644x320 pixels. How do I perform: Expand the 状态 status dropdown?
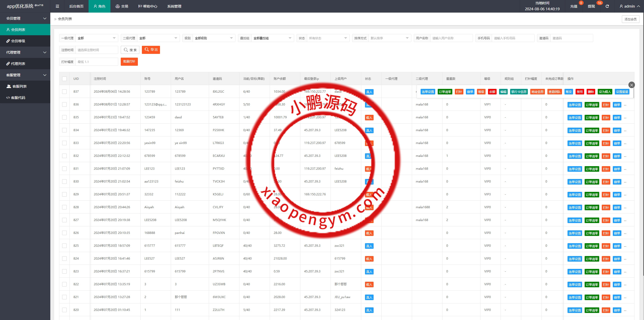[x=328, y=38]
